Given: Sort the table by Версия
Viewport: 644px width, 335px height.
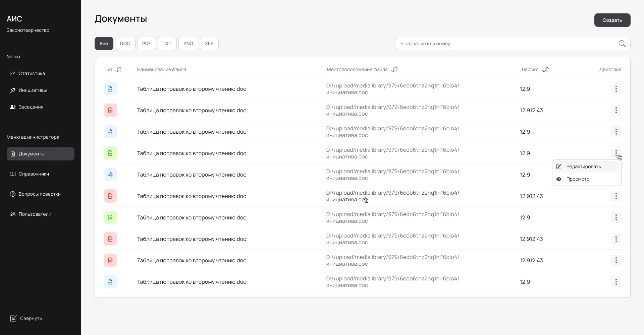Looking at the screenshot, I should pyautogui.click(x=545, y=69).
